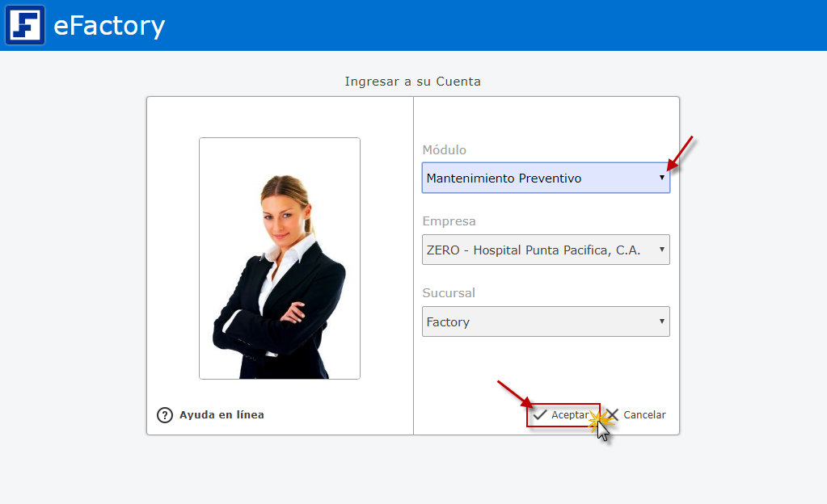Screen dimensions: 827x504
Task: Click the X icon beside Cancelar
Action: [613, 415]
